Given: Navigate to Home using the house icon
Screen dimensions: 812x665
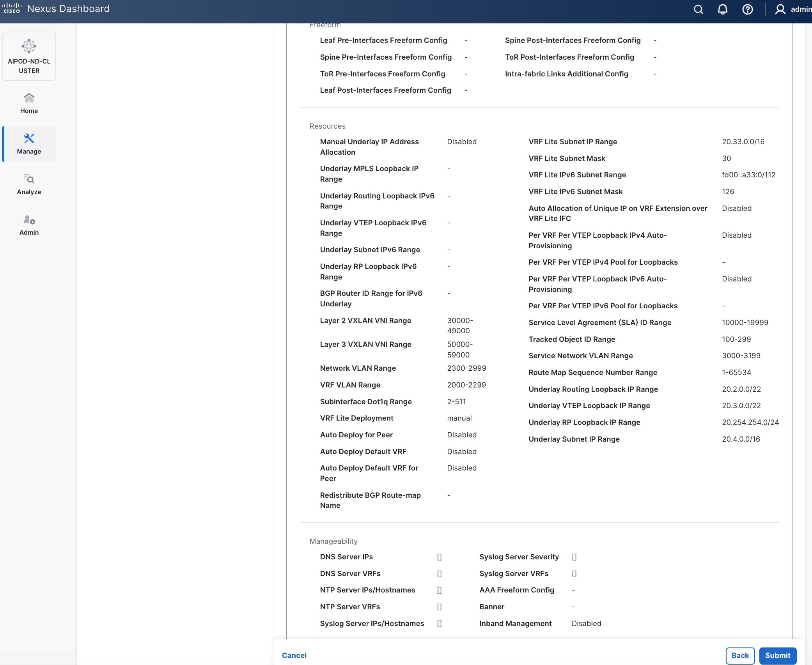Looking at the screenshot, I should [29, 102].
